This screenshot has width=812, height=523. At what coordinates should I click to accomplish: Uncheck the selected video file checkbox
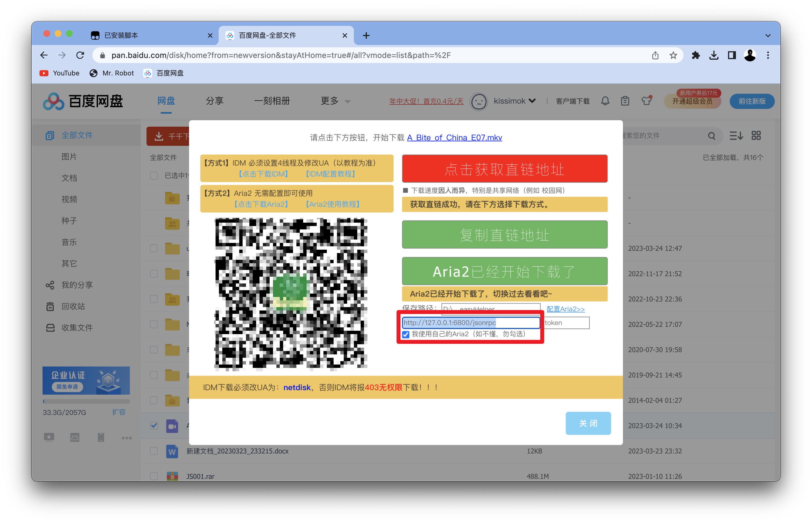(x=154, y=425)
